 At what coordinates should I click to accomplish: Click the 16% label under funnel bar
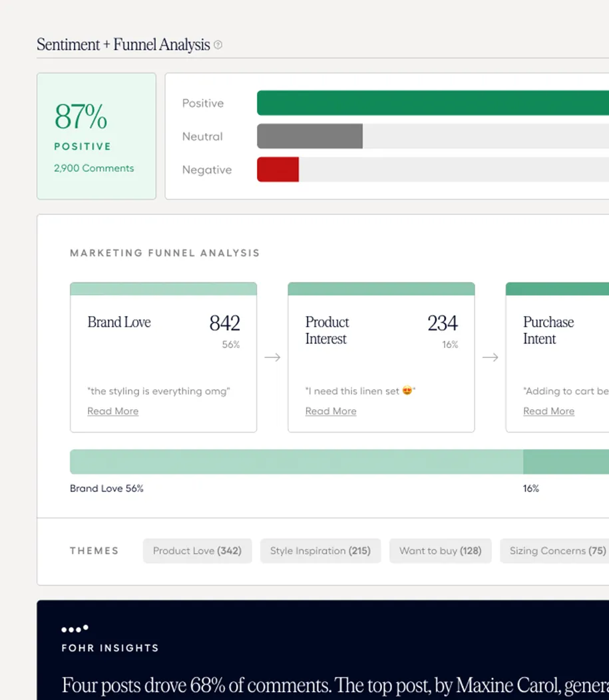pos(531,488)
